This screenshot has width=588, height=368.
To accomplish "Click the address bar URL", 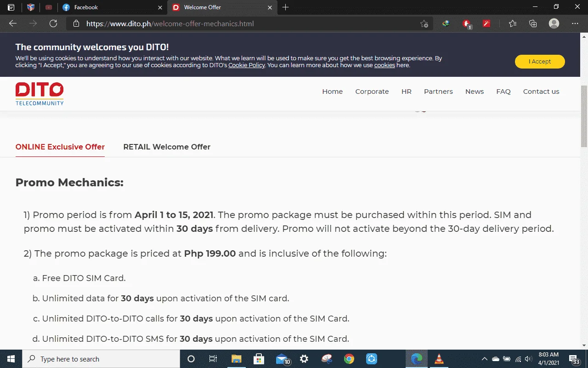I will [x=170, y=23].
